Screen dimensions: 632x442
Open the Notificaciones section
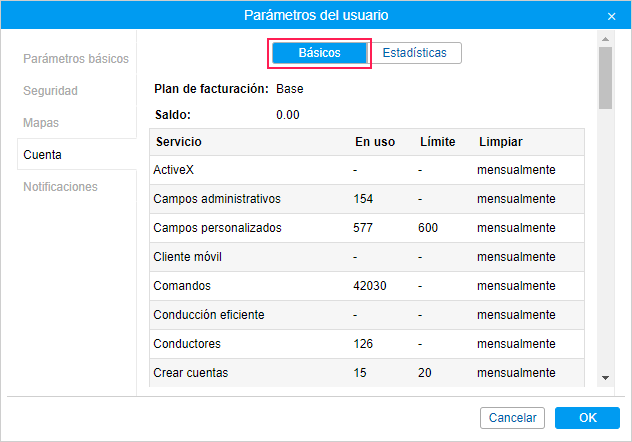[61, 187]
